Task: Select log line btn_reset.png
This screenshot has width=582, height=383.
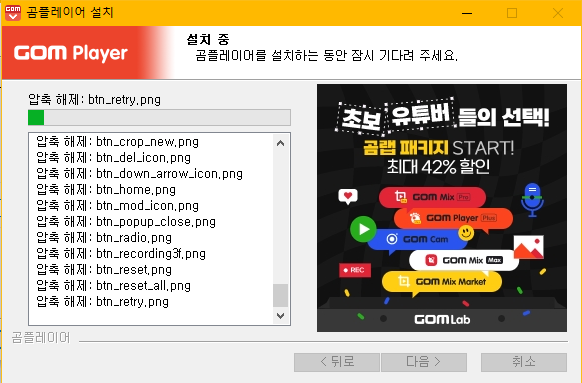Action: click(104, 269)
